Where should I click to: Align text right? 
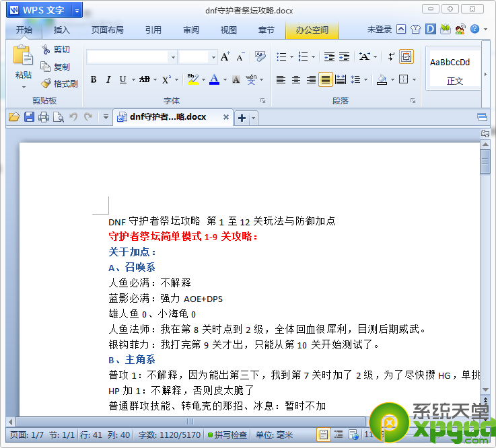click(x=311, y=79)
